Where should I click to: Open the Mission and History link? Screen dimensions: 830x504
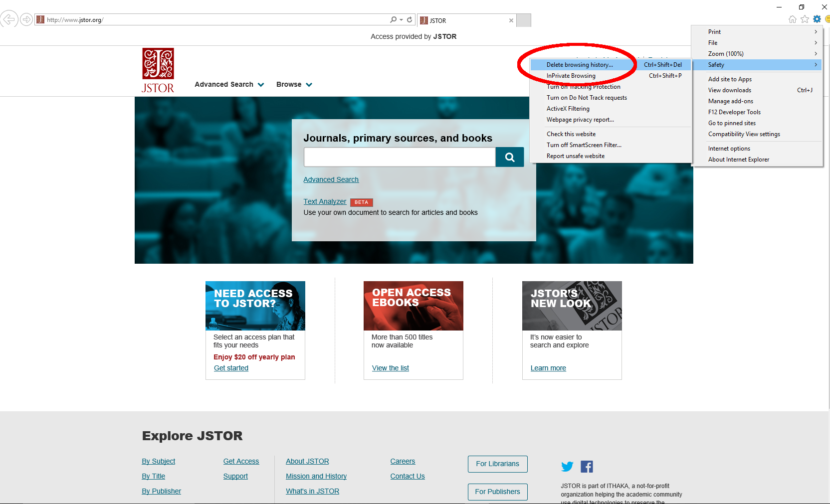point(316,476)
